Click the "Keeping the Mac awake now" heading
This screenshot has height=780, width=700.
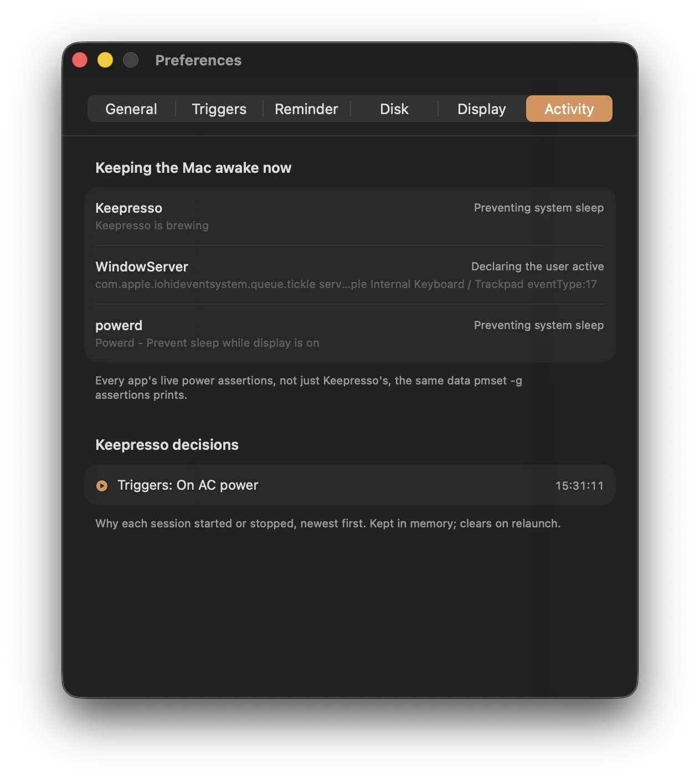[x=193, y=168]
